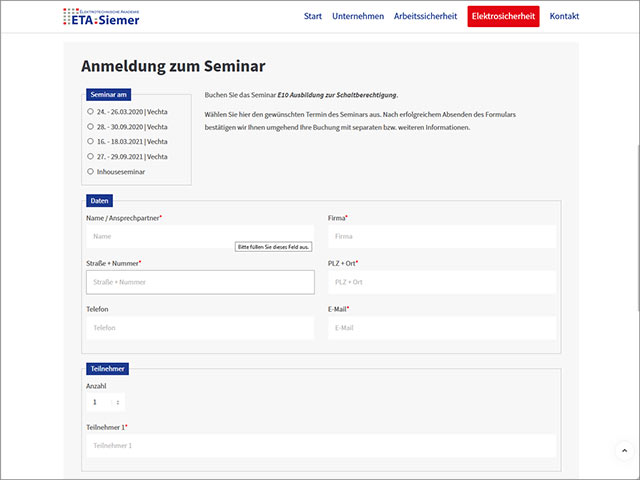The height and width of the screenshot is (480, 640).
Task: Select seminar date 28. - 30.09.2020 Vechta
Action: tap(91, 127)
